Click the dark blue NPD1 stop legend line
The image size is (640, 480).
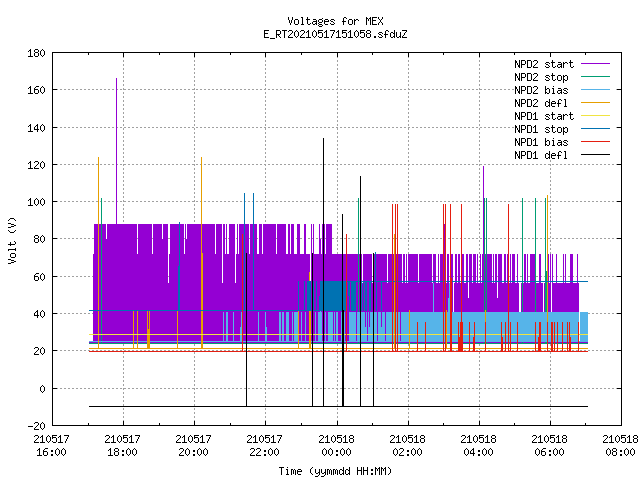(x=596, y=129)
